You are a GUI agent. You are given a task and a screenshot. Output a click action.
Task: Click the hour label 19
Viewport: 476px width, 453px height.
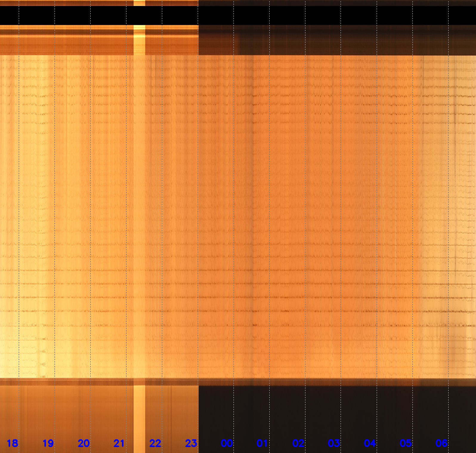click(x=48, y=443)
